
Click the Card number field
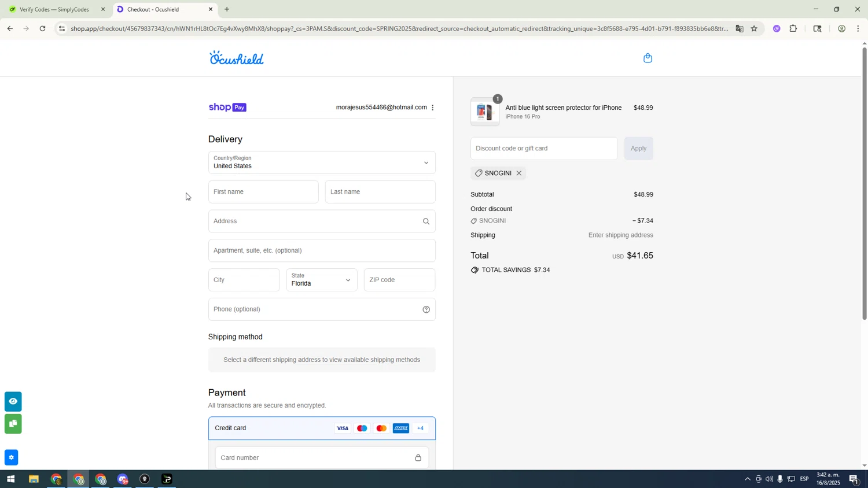click(x=322, y=458)
